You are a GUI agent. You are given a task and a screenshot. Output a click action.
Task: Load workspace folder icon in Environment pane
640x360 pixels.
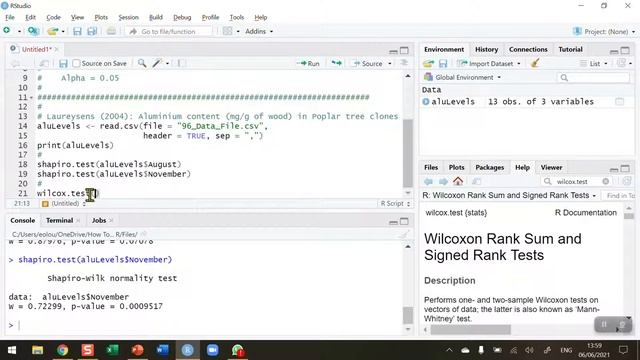click(428, 63)
